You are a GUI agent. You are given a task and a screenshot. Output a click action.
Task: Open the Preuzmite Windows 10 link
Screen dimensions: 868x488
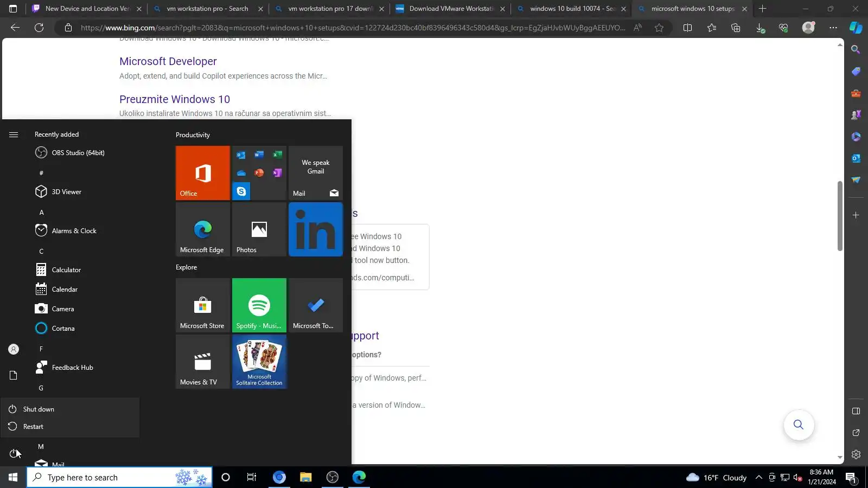(175, 99)
